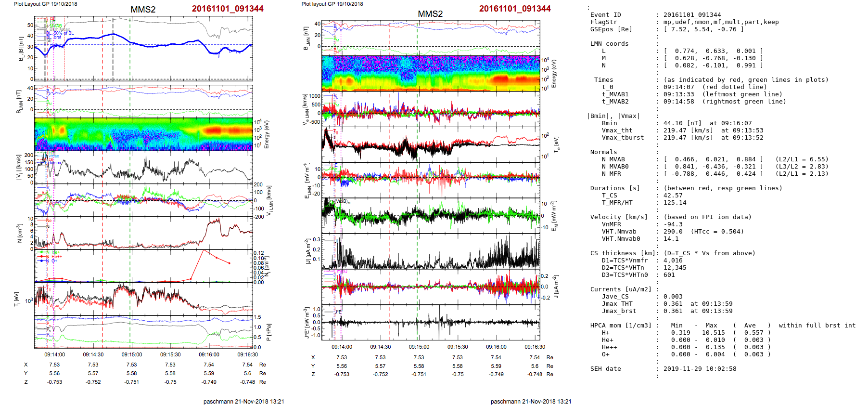Select the "VHT.Nmvab0" label
This screenshot has height=405, width=868.
point(621,239)
